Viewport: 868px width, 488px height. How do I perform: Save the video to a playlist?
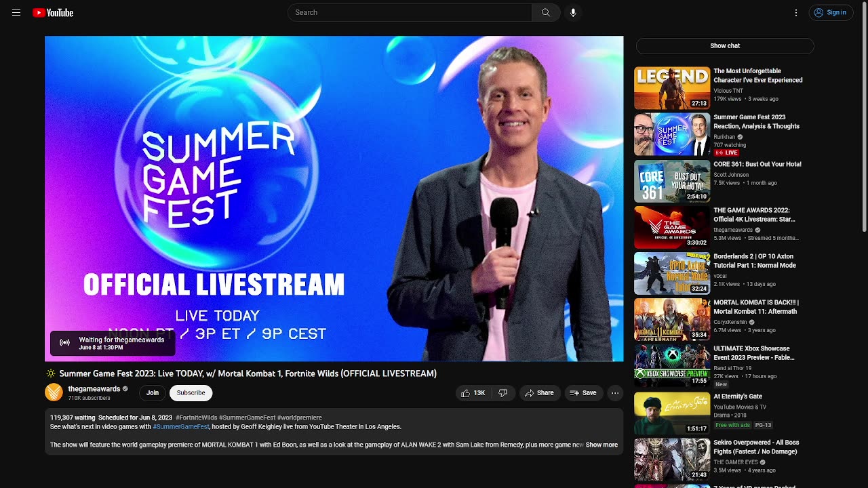tap(583, 393)
